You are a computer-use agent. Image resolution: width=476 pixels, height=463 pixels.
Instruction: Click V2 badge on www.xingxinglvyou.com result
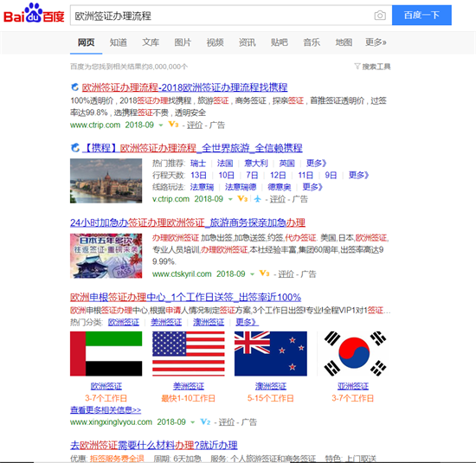click(205, 421)
